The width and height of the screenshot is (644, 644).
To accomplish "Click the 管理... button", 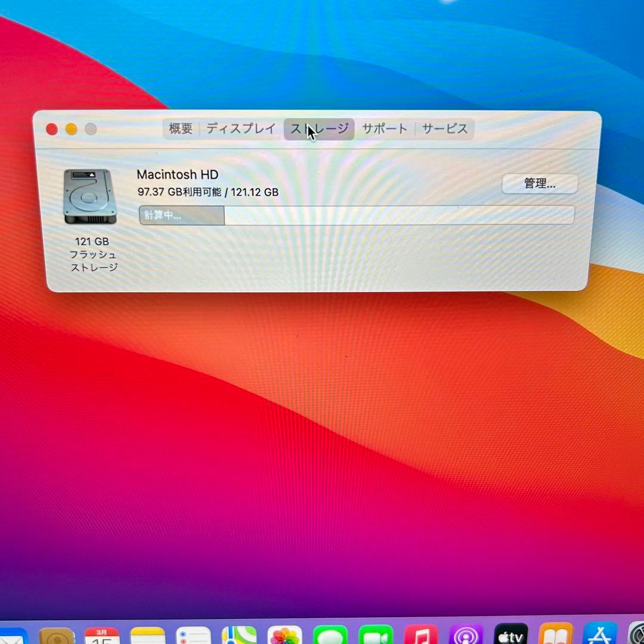I will click(x=540, y=184).
